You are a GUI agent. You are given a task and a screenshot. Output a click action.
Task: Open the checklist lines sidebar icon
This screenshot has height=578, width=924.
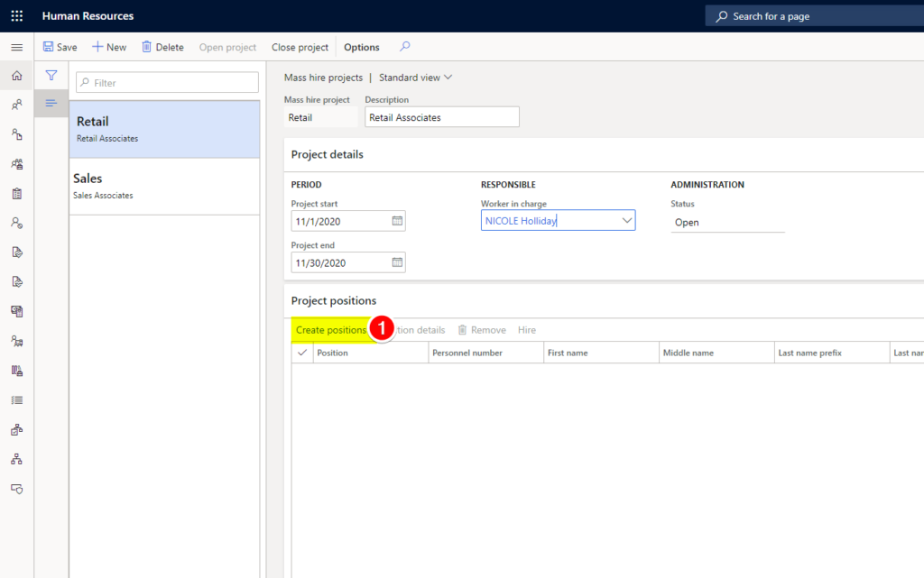[x=17, y=399]
